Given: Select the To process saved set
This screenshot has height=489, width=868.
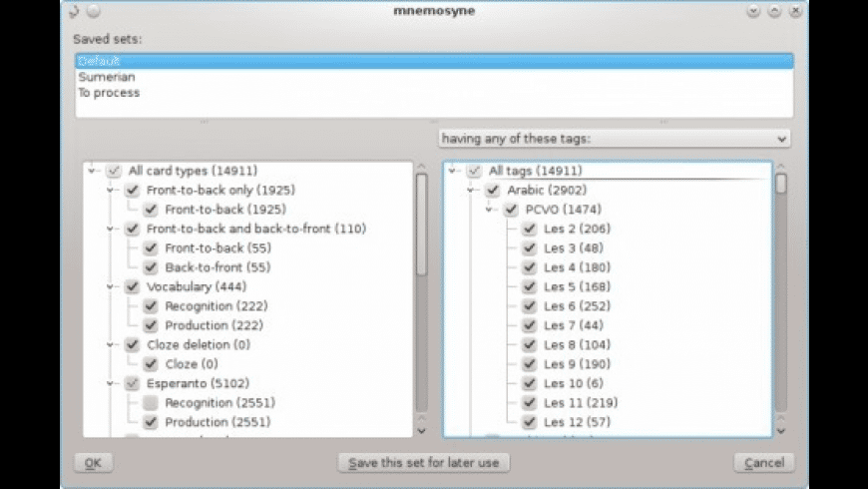Looking at the screenshot, I should pos(434,93).
